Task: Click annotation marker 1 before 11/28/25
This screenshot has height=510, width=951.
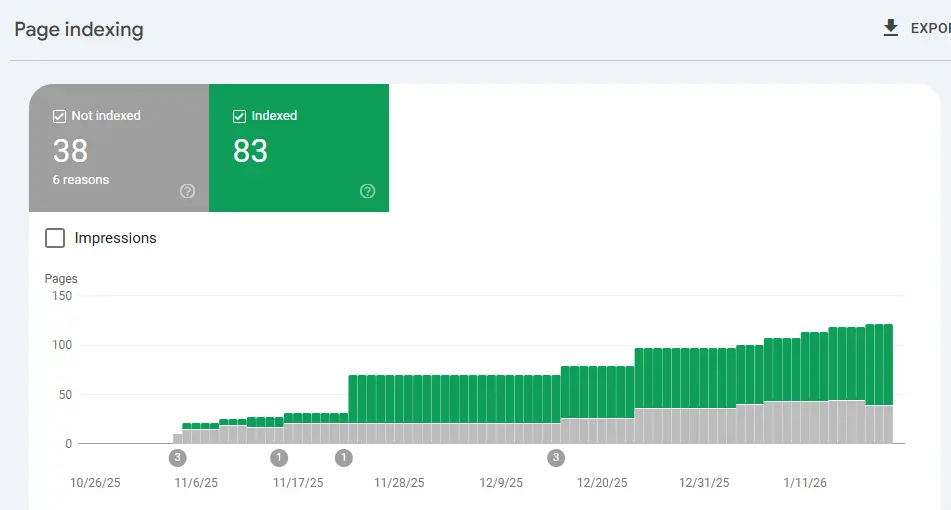Action: coord(344,458)
